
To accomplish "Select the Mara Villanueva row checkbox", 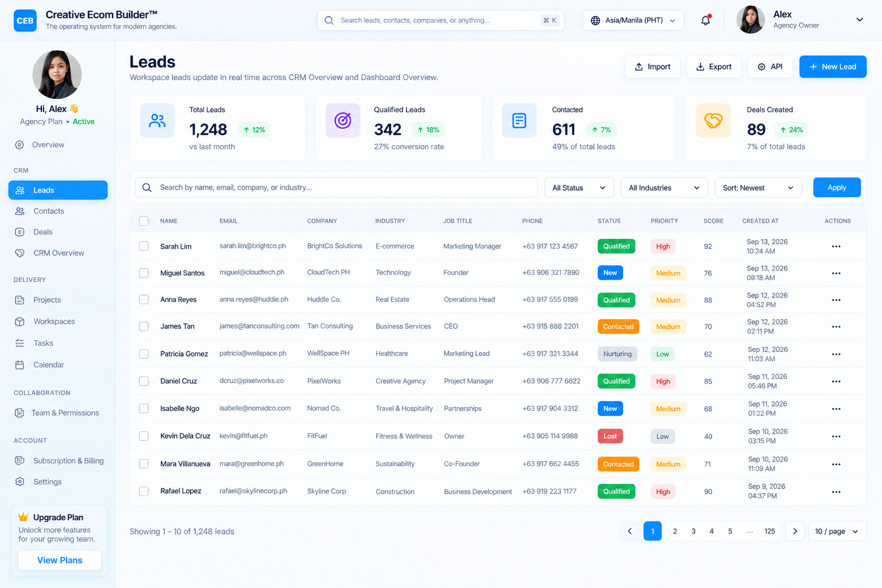I will click(x=144, y=463).
